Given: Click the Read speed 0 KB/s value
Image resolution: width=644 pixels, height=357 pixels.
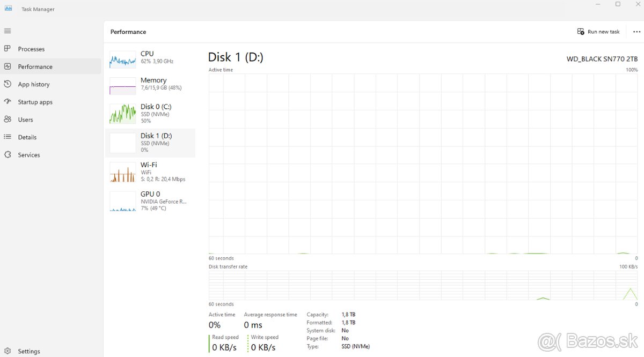Looking at the screenshot, I should (x=224, y=347).
